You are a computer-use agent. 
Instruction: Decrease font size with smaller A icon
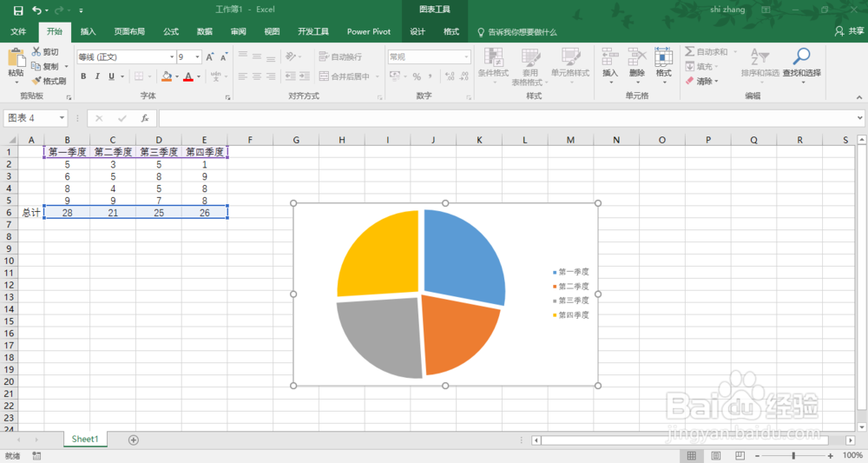pos(224,57)
